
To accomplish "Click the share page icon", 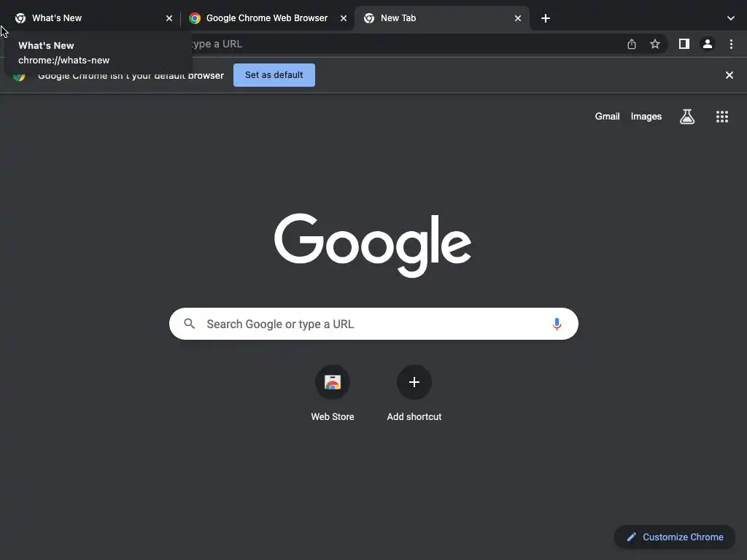I will click(632, 44).
